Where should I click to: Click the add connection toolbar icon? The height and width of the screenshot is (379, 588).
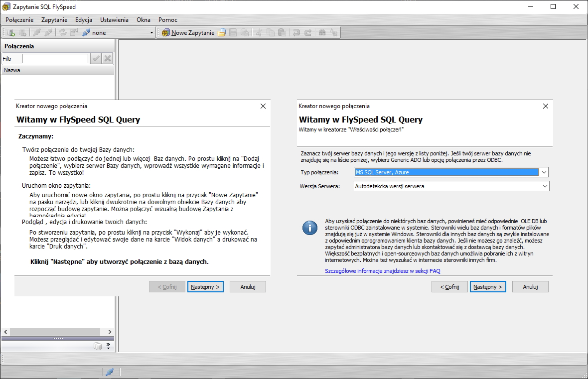[x=11, y=32]
